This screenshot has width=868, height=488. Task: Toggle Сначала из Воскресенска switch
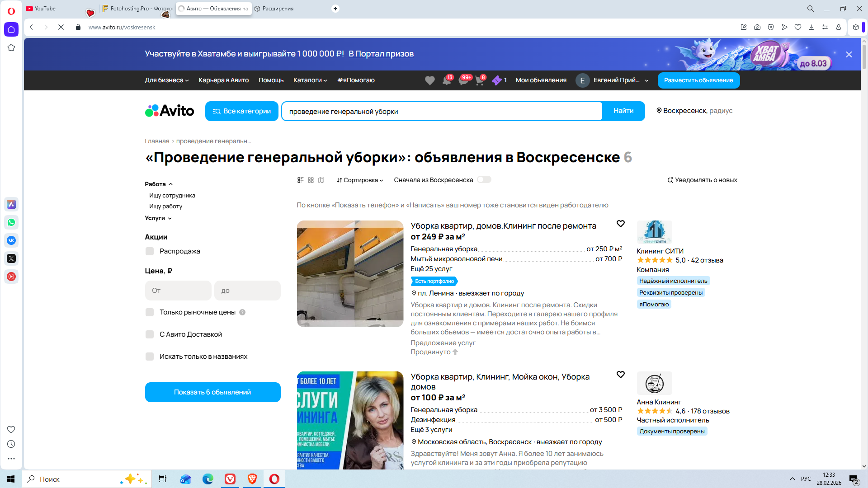(484, 180)
